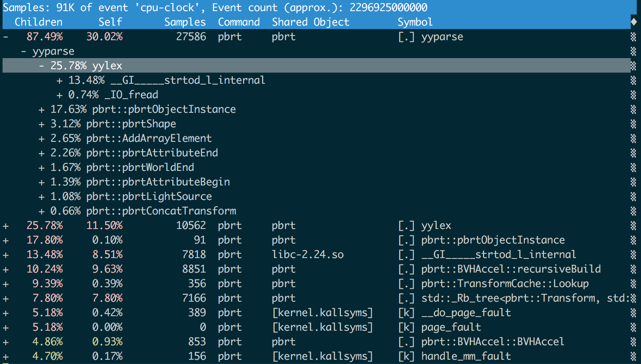Expand the handle_mm_fault row at bottom
The width and height of the screenshot is (641, 364).
(6, 356)
